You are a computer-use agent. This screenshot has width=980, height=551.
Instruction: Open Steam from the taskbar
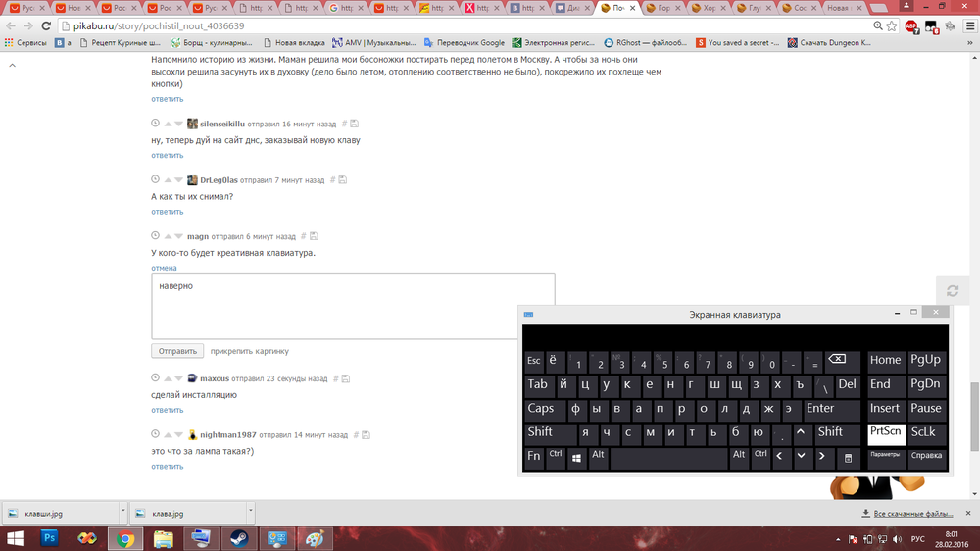point(239,538)
